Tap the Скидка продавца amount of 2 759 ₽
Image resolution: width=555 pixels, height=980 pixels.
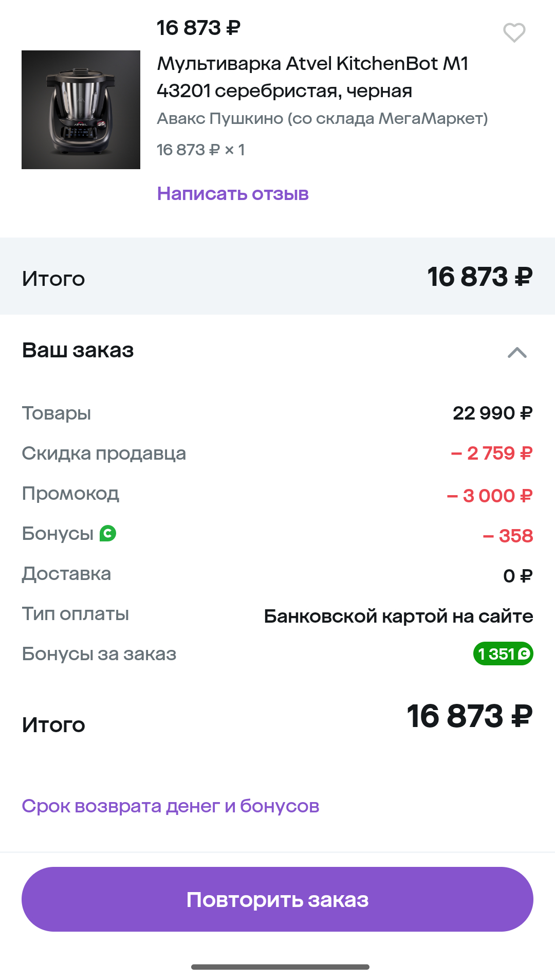pos(492,453)
